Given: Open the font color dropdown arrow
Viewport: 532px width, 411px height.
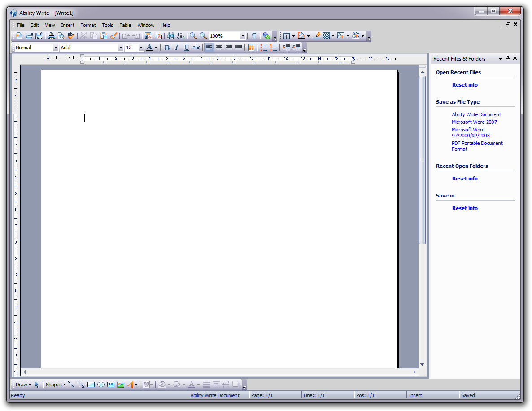Looking at the screenshot, I should [156, 48].
